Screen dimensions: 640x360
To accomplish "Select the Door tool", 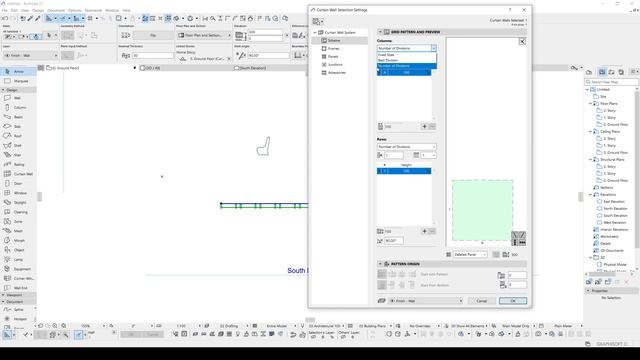I will [x=18, y=183].
